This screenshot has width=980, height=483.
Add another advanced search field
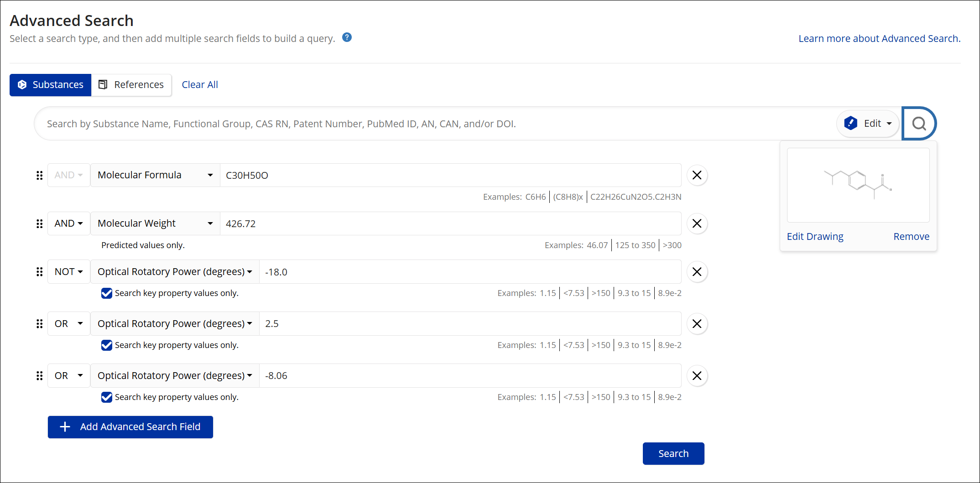[130, 427]
